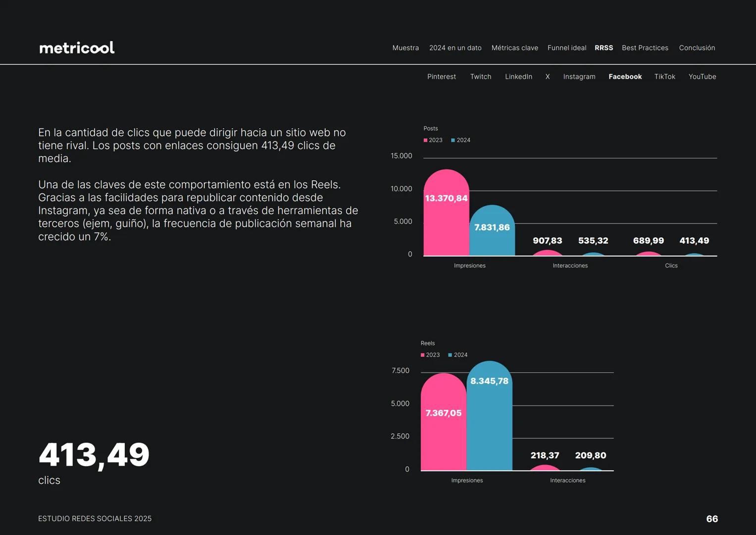Open the TikTok tab
The image size is (756, 535).
[664, 77]
